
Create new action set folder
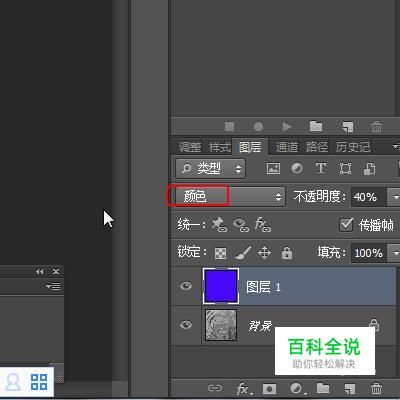point(316,126)
